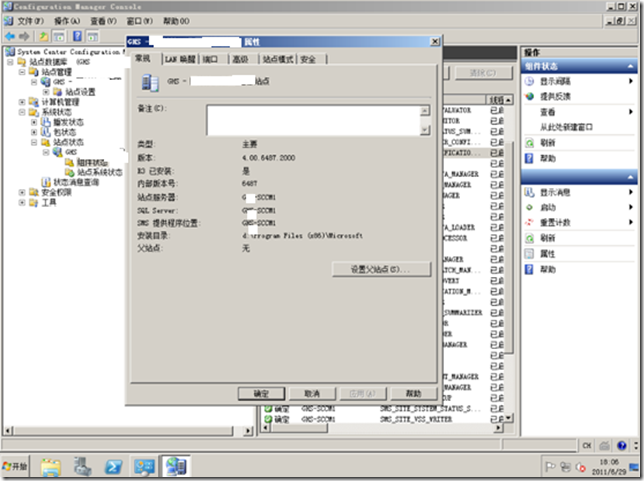
Task: Expand the 计算机管理 tree node
Action: tap(22, 101)
